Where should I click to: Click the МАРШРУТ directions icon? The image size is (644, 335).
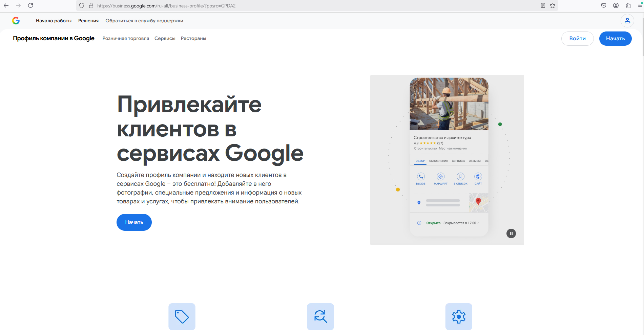click(x=441, y=177)
